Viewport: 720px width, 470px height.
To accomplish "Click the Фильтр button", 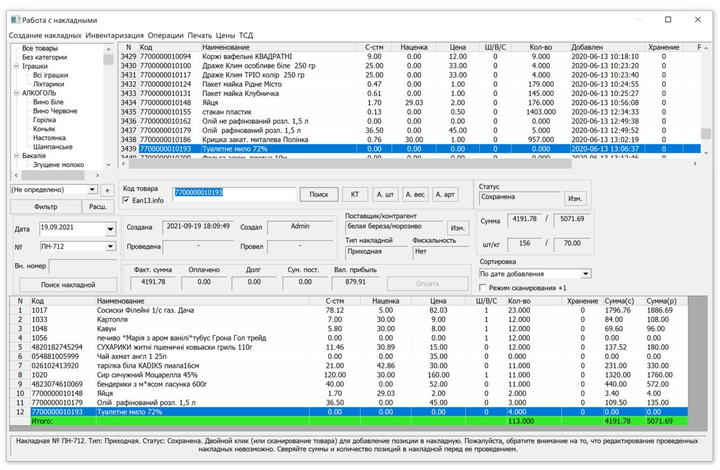I will [46, 207].
